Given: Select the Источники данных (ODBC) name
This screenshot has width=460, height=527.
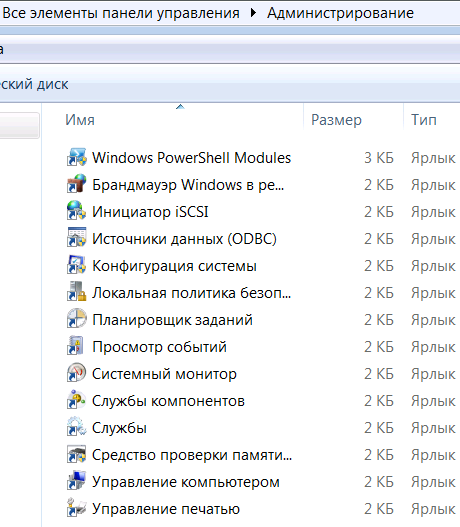Looking at the screenshot, I should pyautogui.click(x=184, y=239).
